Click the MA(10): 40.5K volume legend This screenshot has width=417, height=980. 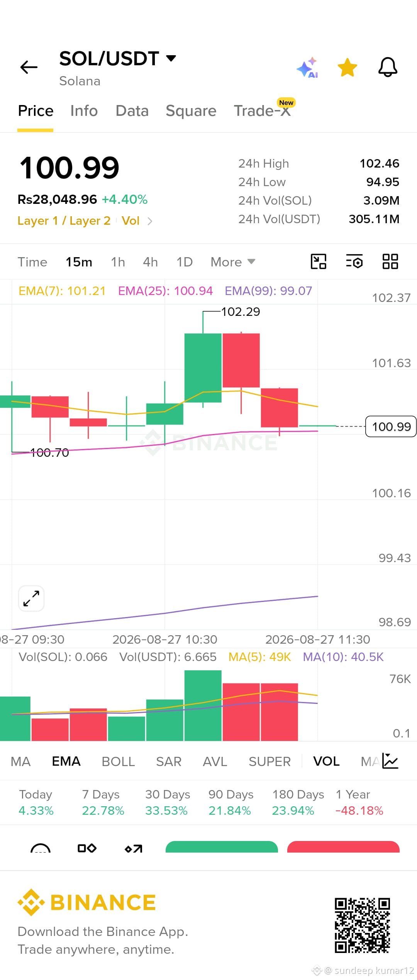343,657
